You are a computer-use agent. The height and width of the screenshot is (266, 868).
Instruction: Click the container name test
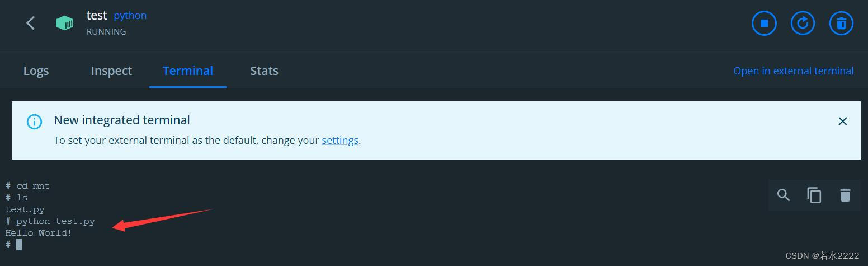point(97,15)
